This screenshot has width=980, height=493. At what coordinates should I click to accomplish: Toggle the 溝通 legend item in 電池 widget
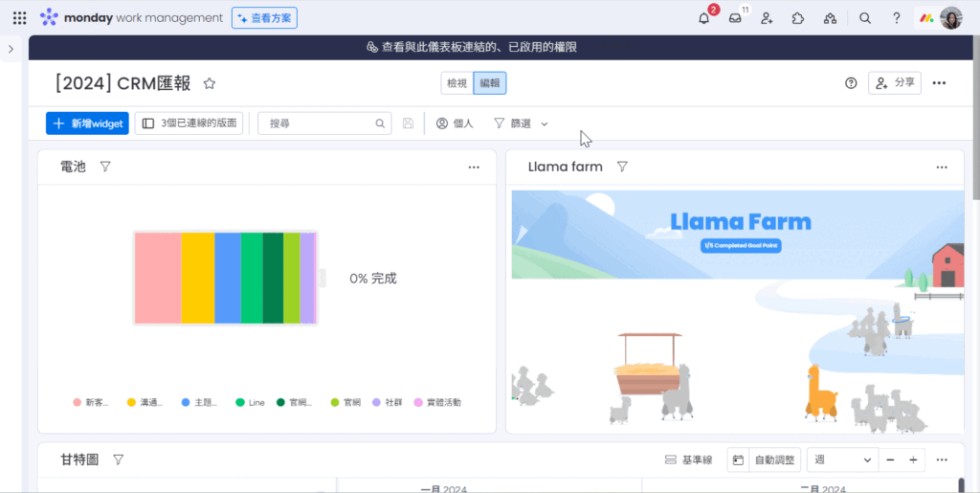coord(145,402)
